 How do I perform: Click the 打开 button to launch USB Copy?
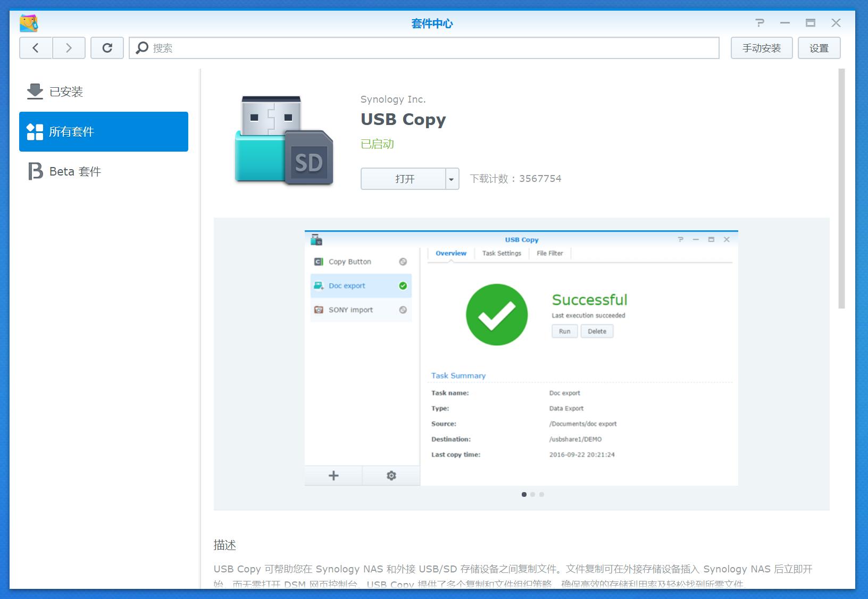pos(404,179)
